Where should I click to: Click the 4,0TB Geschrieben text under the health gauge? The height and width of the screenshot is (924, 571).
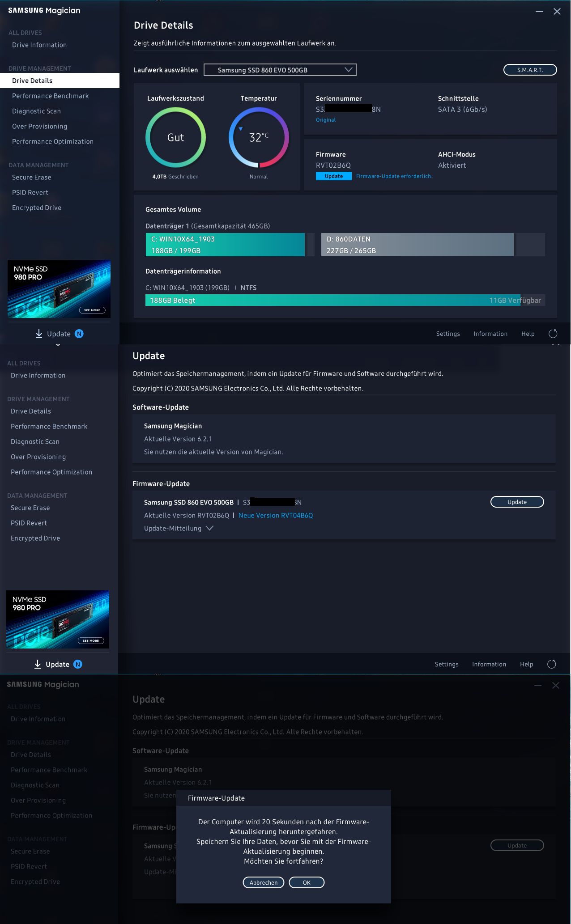[175, 177]
